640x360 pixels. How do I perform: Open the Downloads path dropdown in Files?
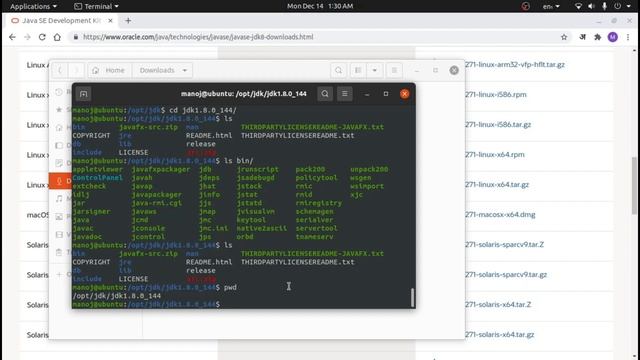pos(163,70)
